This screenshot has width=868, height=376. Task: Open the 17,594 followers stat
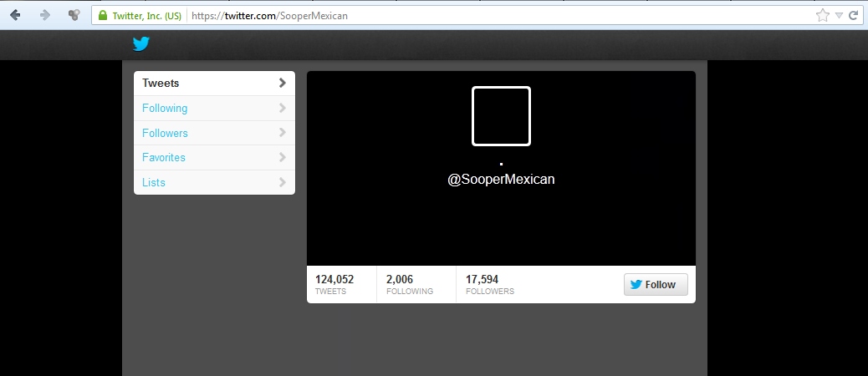click(x=489, y=284)
